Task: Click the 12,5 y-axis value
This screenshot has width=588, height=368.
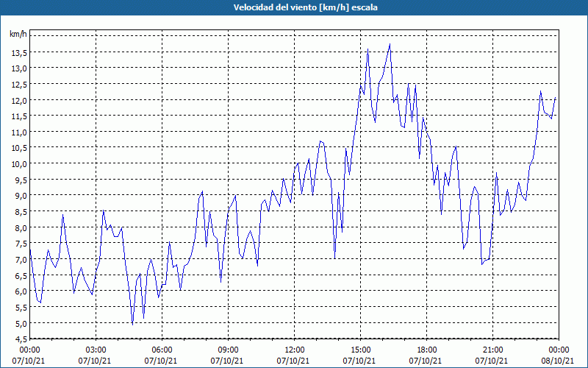Action: [x=19, y=85]
